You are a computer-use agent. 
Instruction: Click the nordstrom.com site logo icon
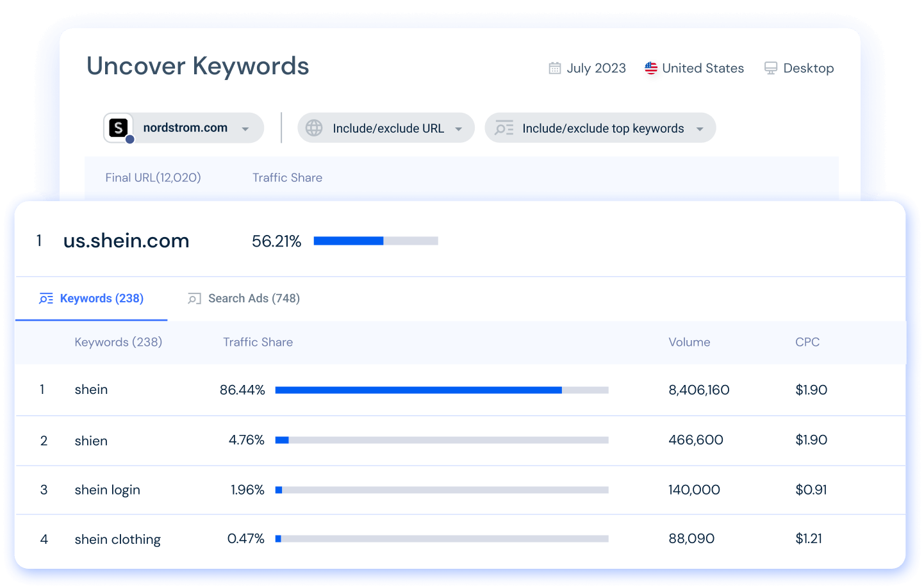(x=119, y=128)
